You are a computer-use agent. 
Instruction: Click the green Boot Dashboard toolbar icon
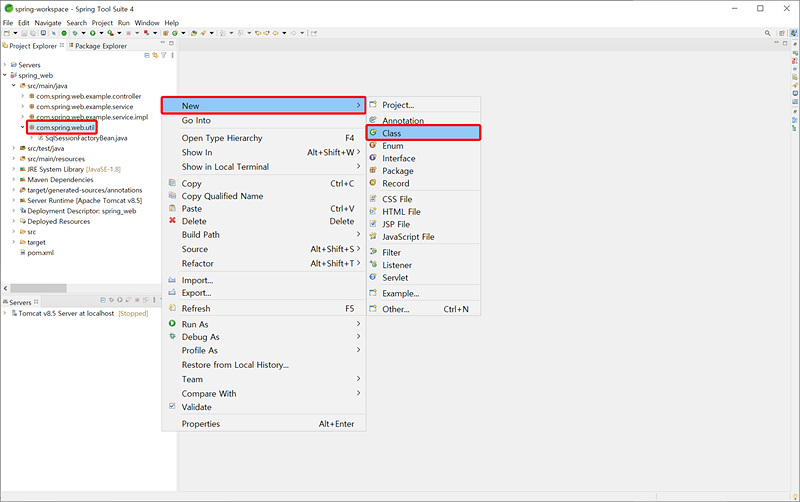[x=64, y=33]
